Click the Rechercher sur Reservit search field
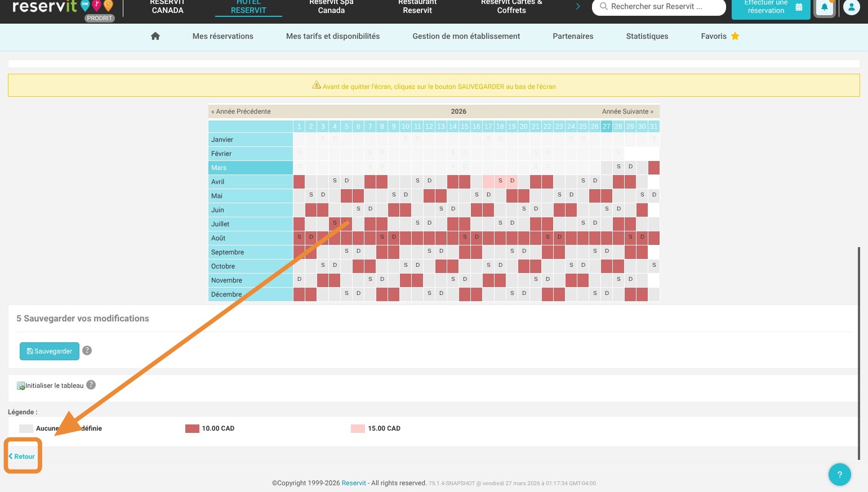Screen dimensions: 868x492 click(x=658, y=7)
